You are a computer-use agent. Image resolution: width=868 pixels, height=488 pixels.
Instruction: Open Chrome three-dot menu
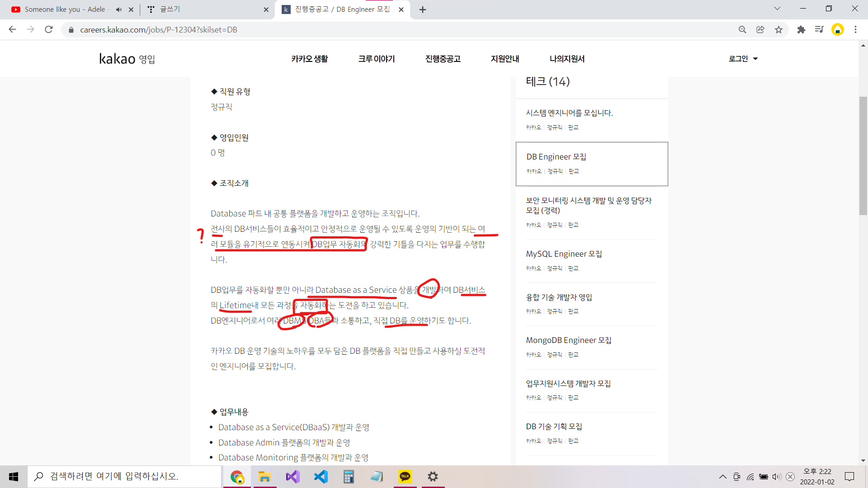tap(855, 30)
